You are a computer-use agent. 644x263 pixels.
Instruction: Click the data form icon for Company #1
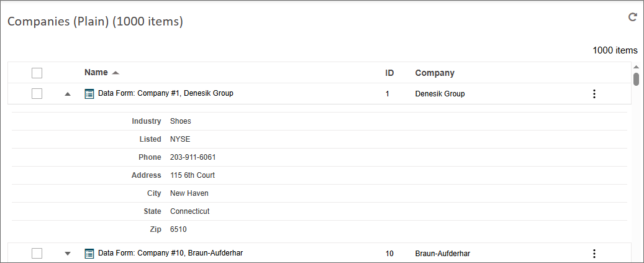pos(89,94)
